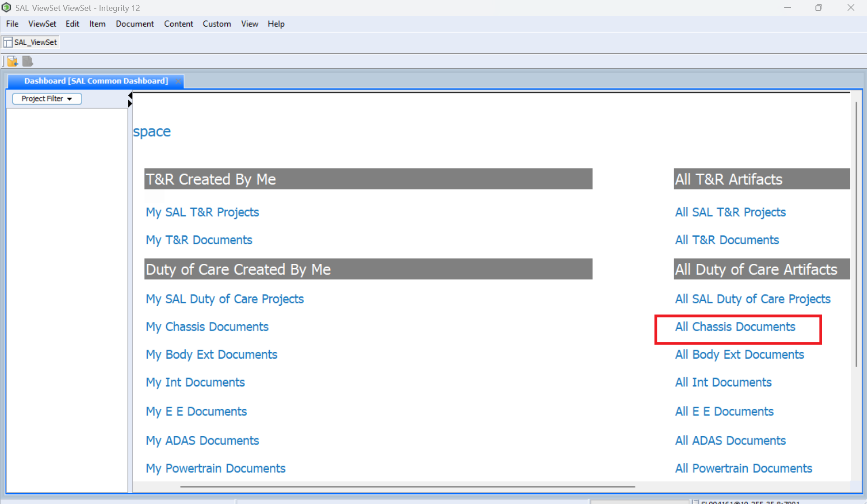Open the Document menu
The height and width of the screenshot is (504, 867).
pyautogui.click(x=135, y=24)
